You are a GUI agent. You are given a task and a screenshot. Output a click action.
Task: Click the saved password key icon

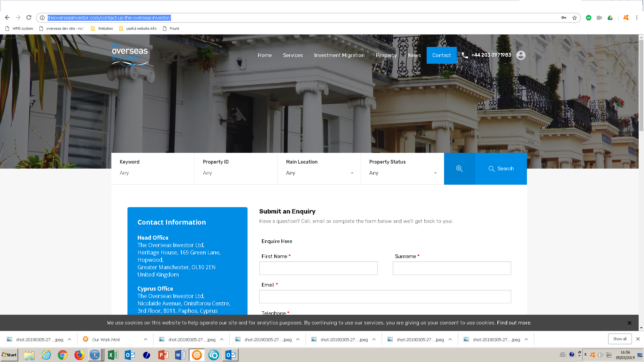[564, 18]
